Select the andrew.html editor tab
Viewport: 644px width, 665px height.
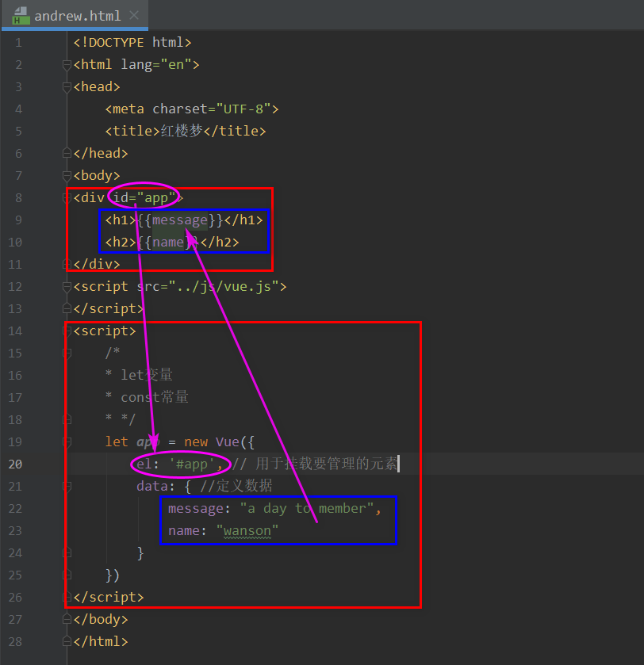tap(75, 15)
